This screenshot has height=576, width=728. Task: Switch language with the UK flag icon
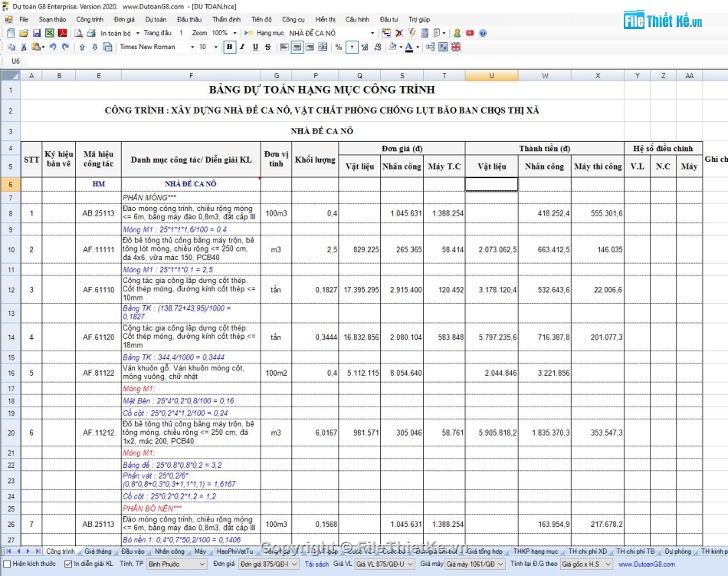click(x=456, y=47)
